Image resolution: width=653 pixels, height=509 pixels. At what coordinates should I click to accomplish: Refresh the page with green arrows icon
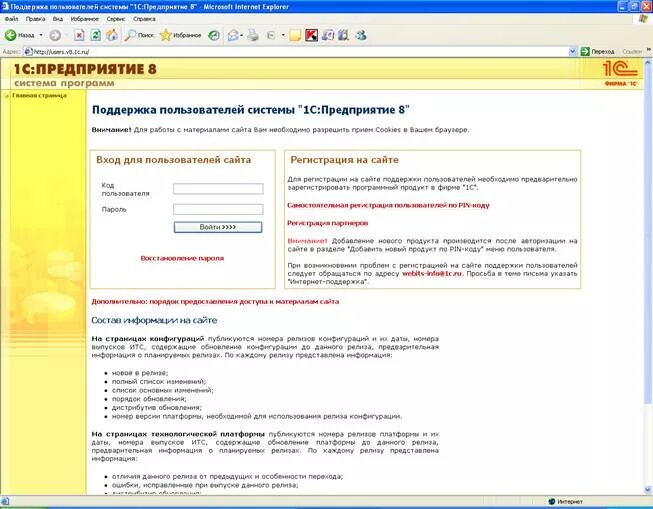(96, 35)
